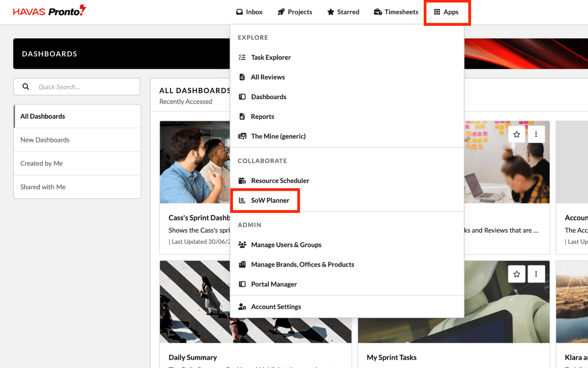Click the Manage Brands building icon
This screenshot has width=588, height=368.
(242, 265)
